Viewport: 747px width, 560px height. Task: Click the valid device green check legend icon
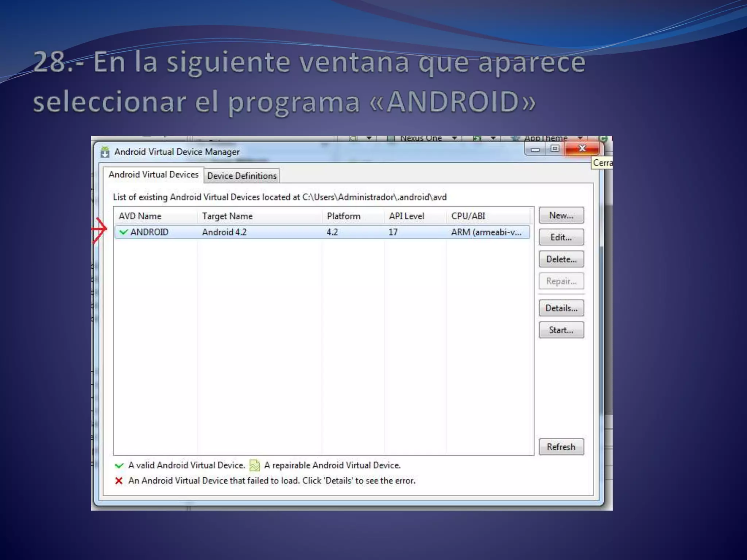point(119,466)
